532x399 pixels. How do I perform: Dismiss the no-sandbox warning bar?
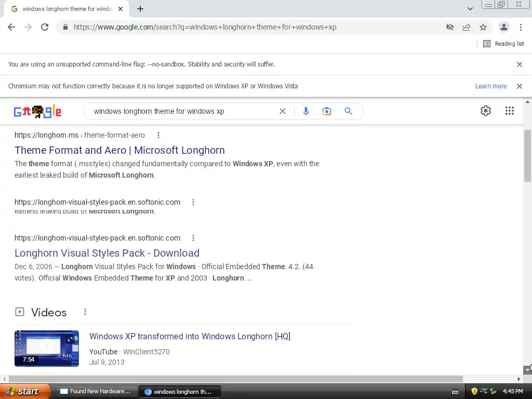coord(520,64)
